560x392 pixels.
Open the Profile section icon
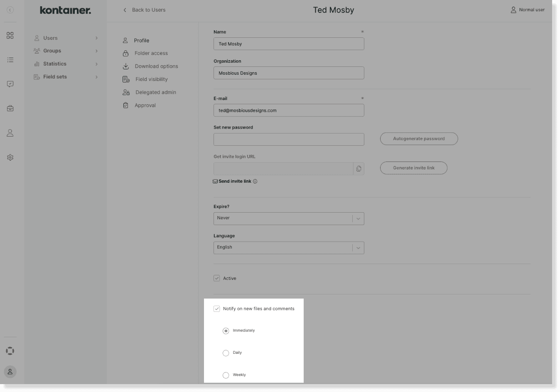(x=125, y=40)
